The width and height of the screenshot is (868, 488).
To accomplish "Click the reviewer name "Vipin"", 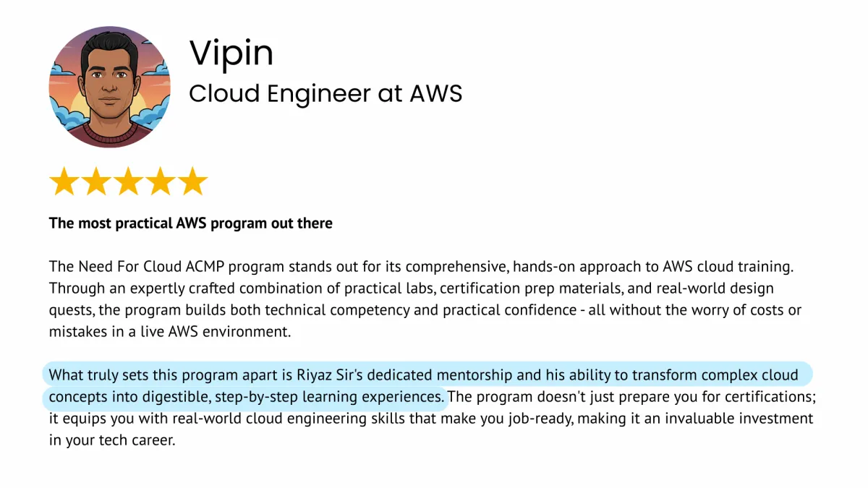I will tap(231, 53).
